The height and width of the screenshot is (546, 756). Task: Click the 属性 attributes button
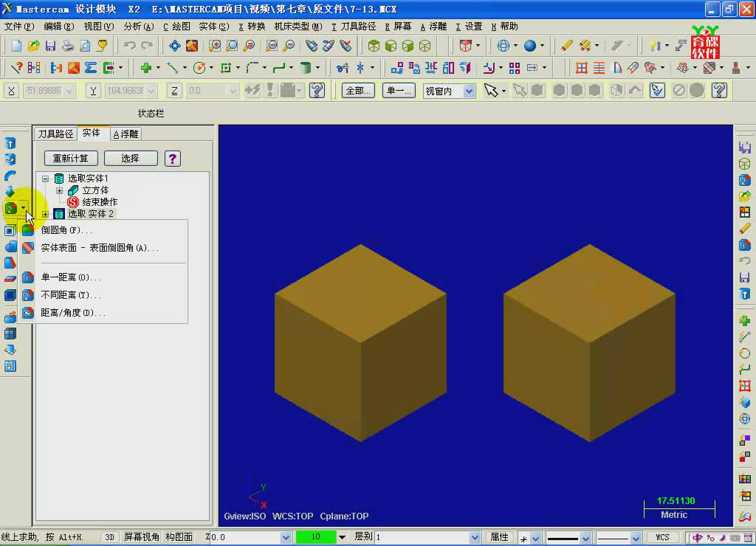click(x=500, y=537)
